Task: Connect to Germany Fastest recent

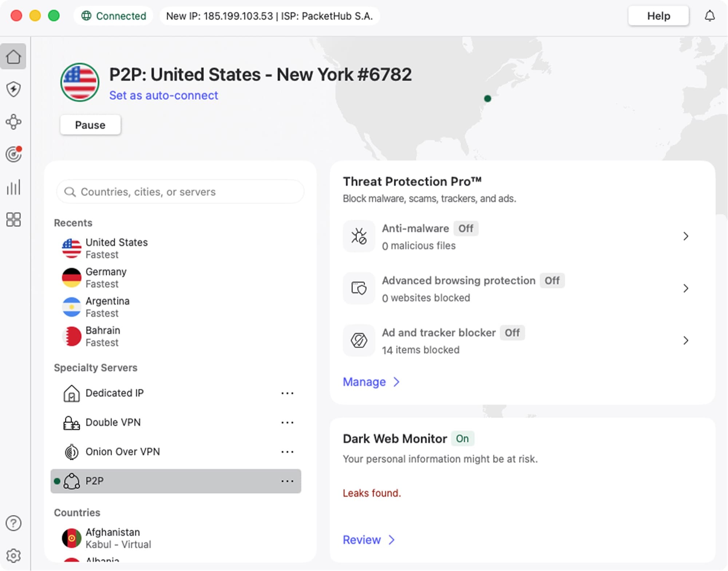Action: pos(176,277)
